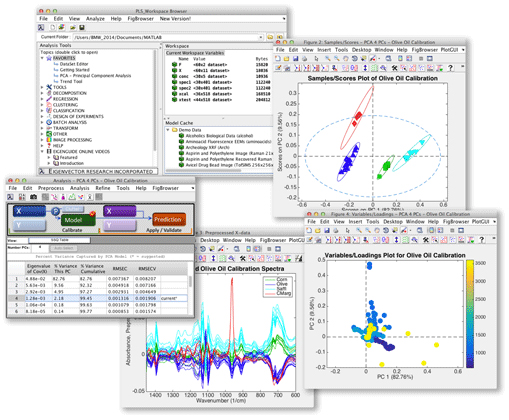The width and height of the screenshot is (509, 420).
Task: Click the green Model button under Calibrate
Action: pyautogui.click(x=78, y=220)
